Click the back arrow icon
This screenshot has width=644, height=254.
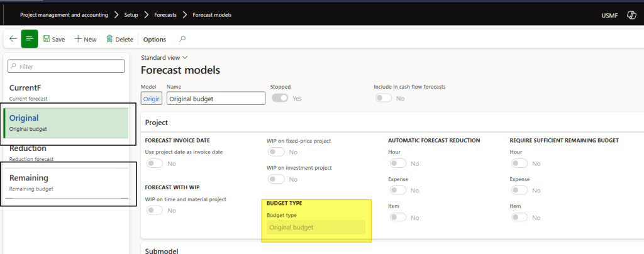click(13, 39)
